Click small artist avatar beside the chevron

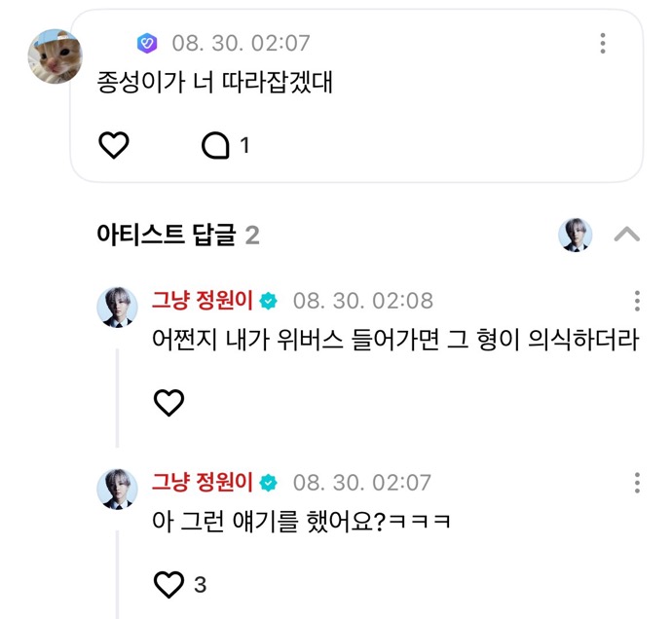[x=576, y=235]
